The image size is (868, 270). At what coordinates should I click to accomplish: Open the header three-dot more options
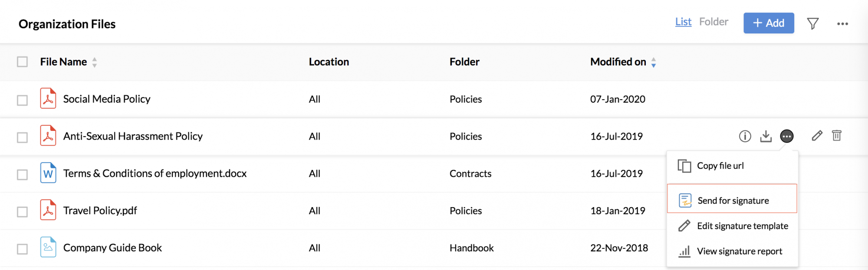click(x=842, y=24)
